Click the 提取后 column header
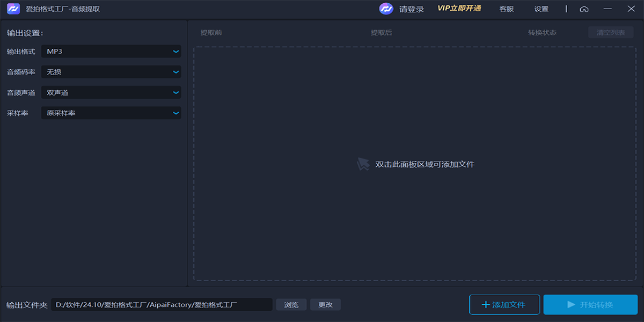Screen dimensions: 644x322 click(x=381, y=33)
